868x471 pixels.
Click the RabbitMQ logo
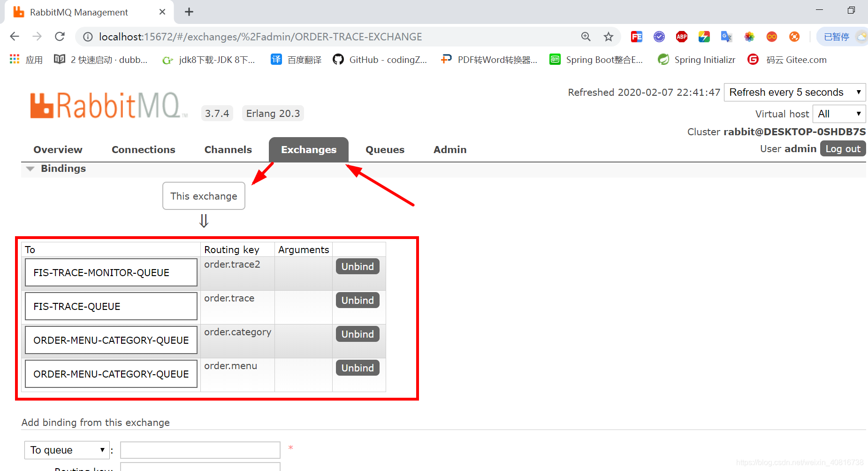[x=109, y=106]
